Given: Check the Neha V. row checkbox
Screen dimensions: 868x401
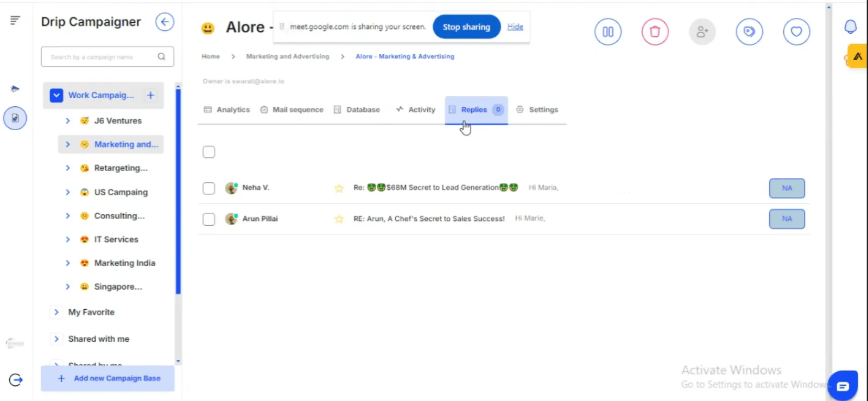Looking at the screenshot, I should (209, 188).
